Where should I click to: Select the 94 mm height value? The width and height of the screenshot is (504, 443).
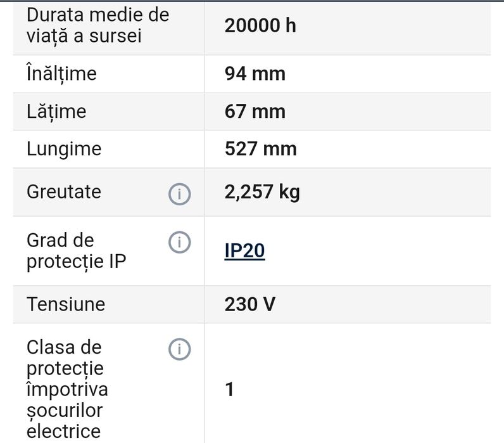tap(255, 74)
